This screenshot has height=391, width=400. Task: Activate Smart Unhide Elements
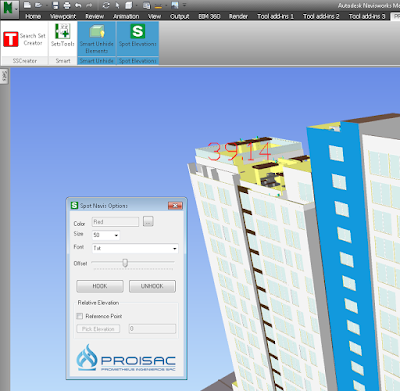pos(96,38)
